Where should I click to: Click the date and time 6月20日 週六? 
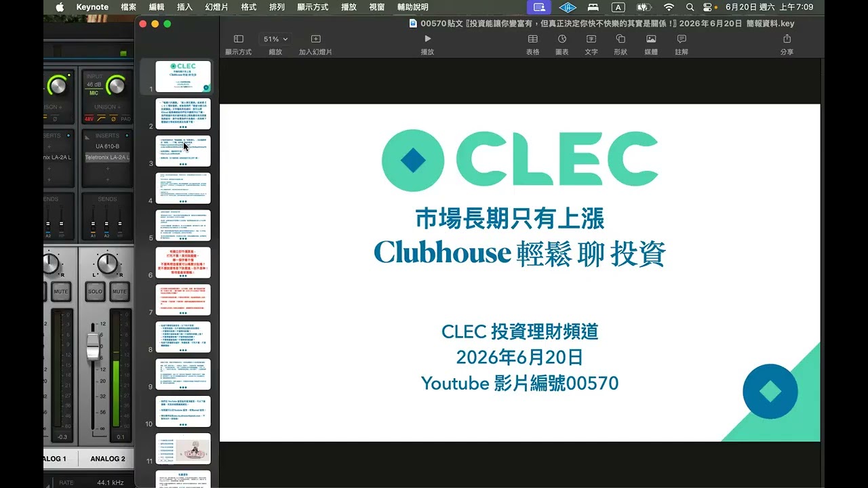(769, 7)
